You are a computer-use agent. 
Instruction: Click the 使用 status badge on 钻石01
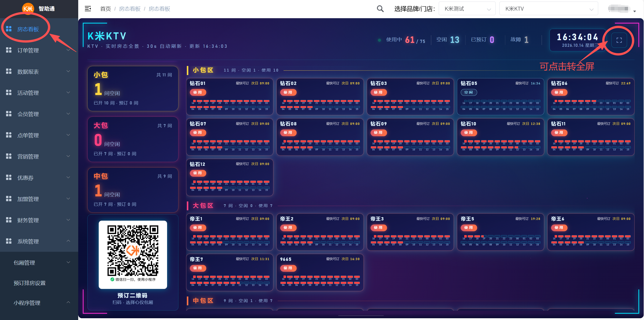(198, 92)
